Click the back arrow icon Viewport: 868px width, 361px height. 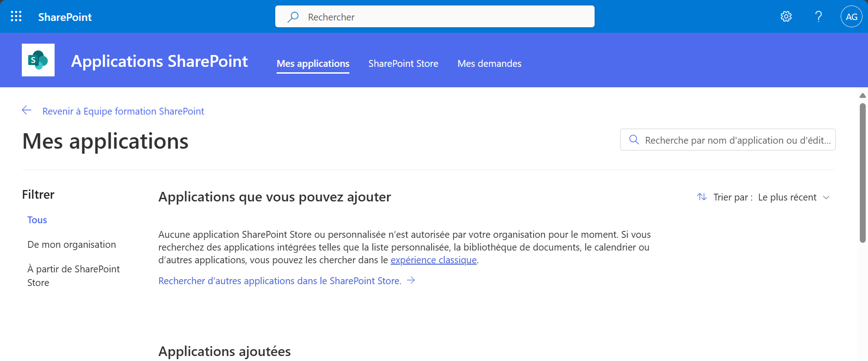click(x=27, y=110)
